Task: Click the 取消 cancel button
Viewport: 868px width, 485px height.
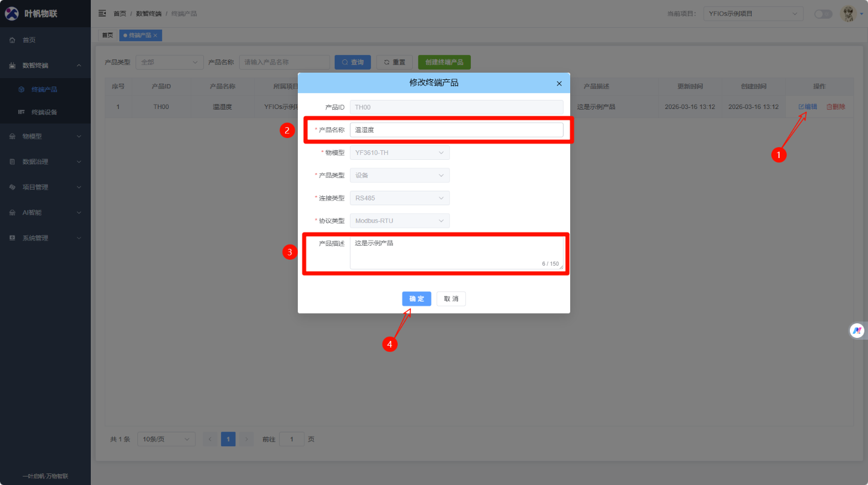Action: point(451,299)
